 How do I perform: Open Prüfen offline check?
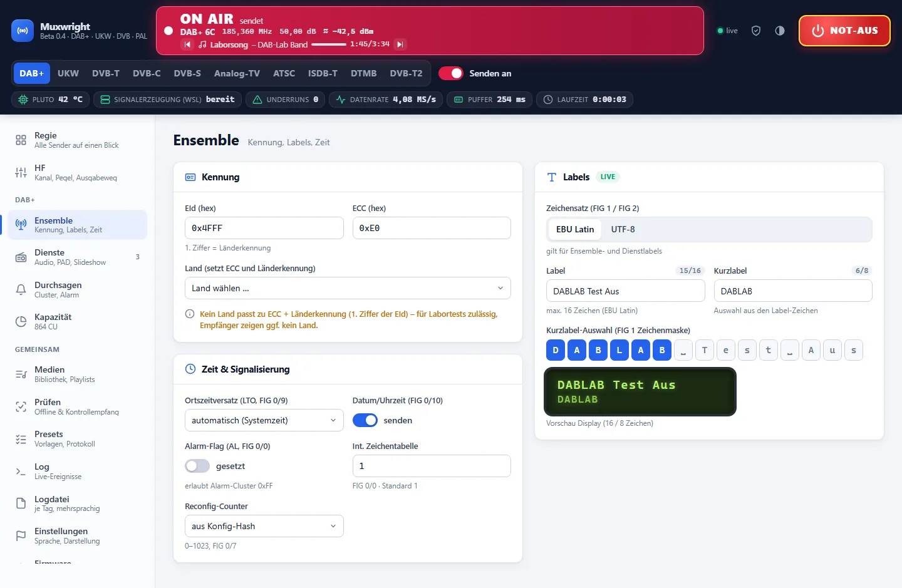click(x=77, y=406)
